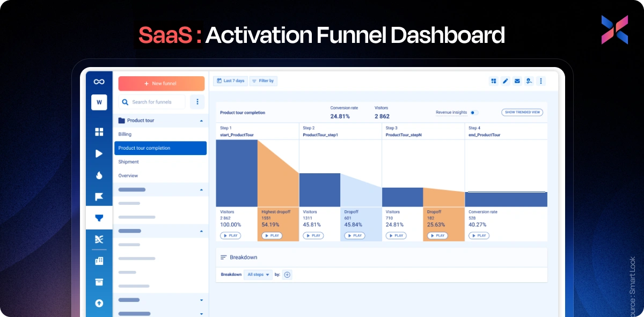
Task: Click the Step 4 end_ProductTour blue bar
Action: [x=506, y=200]
